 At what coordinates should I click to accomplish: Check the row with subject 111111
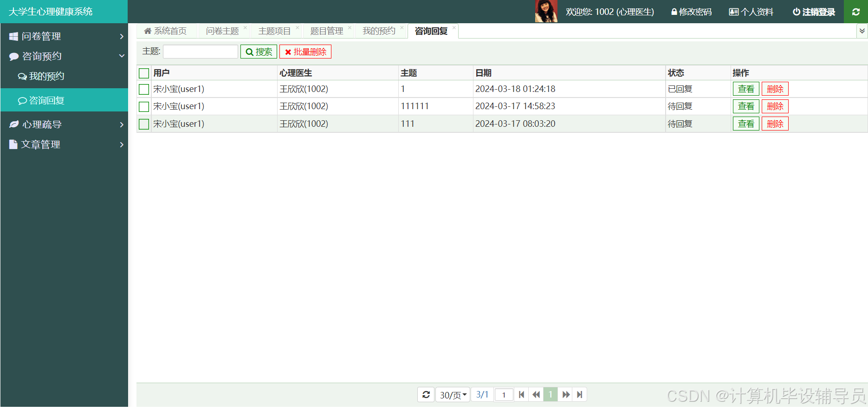pos(144,106)
